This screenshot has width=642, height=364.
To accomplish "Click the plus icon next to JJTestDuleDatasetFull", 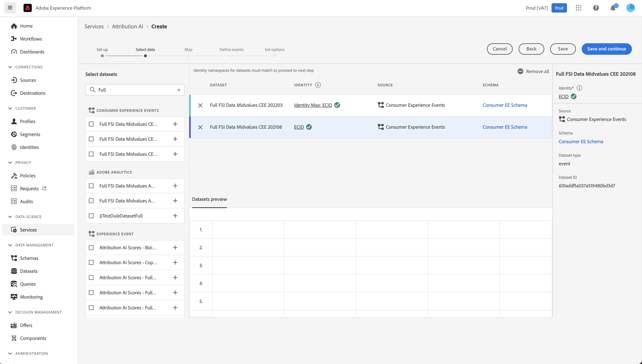I will (x=175, y=216).
